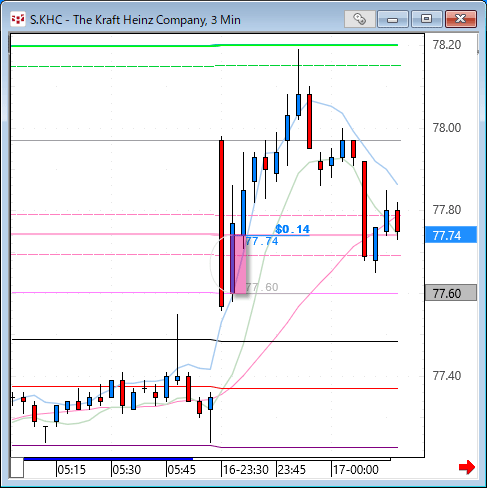Click the 78.20 price scale label
This screenshot has width=487, height=488.
pos(447,45)
